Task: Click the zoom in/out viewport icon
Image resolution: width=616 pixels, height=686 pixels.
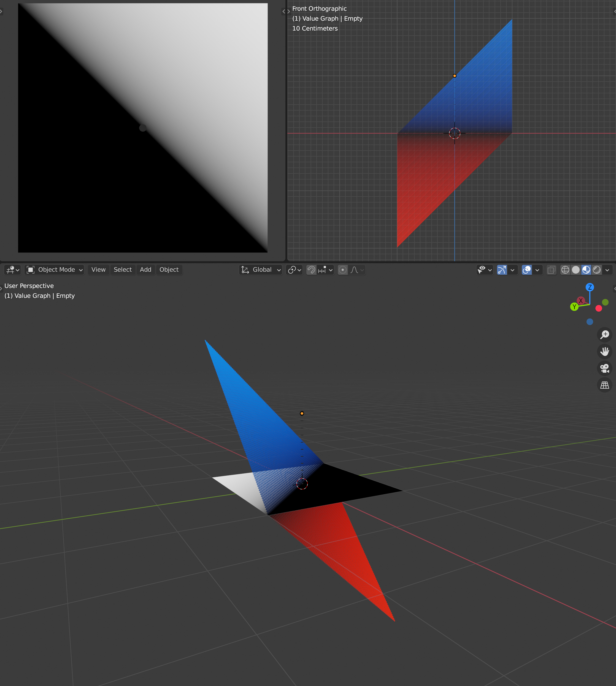Action: point(604,334)
